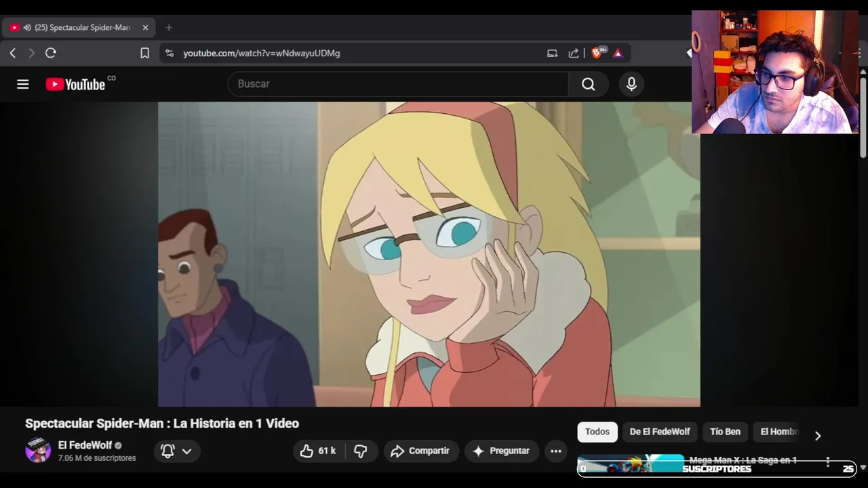
Task: Open site settings icon beside the URL
Action: point(170,53)
